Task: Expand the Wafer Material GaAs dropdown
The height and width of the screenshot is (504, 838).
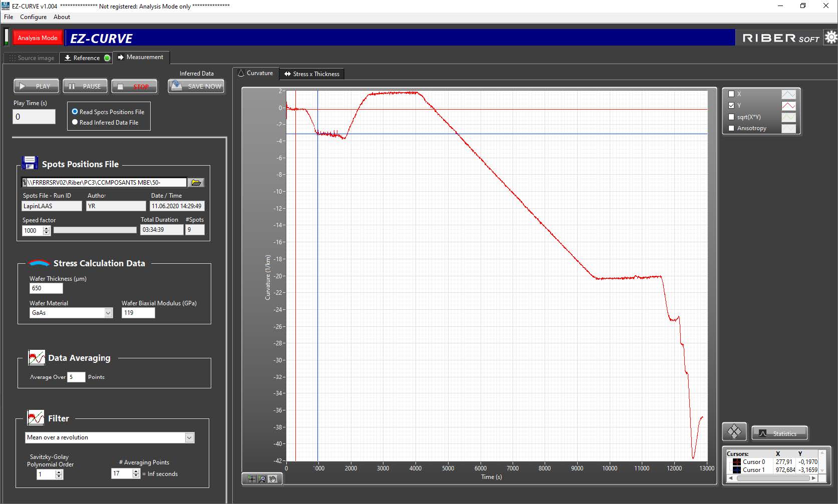Action: pyautogui.click(x=108, y=313)
